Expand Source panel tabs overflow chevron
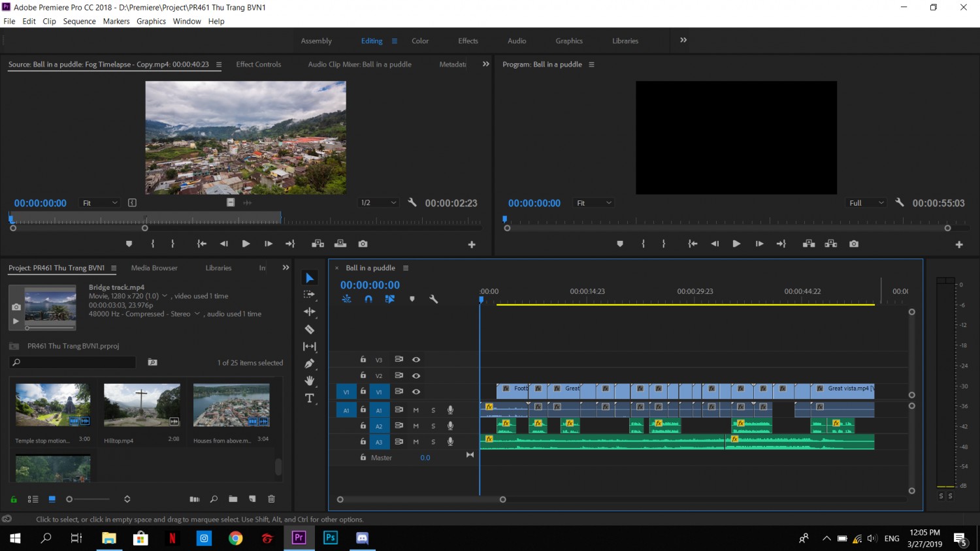 coord(485,64)
